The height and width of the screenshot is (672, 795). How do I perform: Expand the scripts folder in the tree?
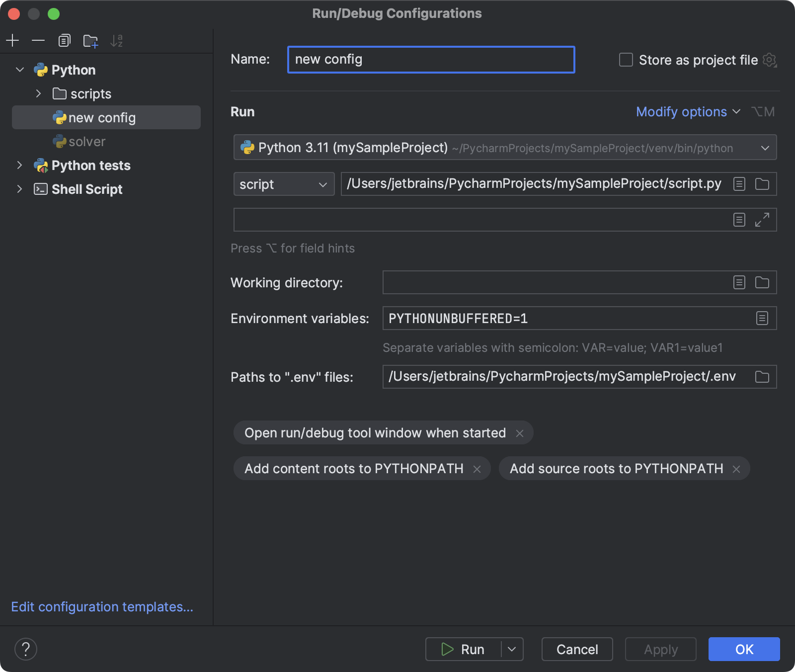click(39, 93)
